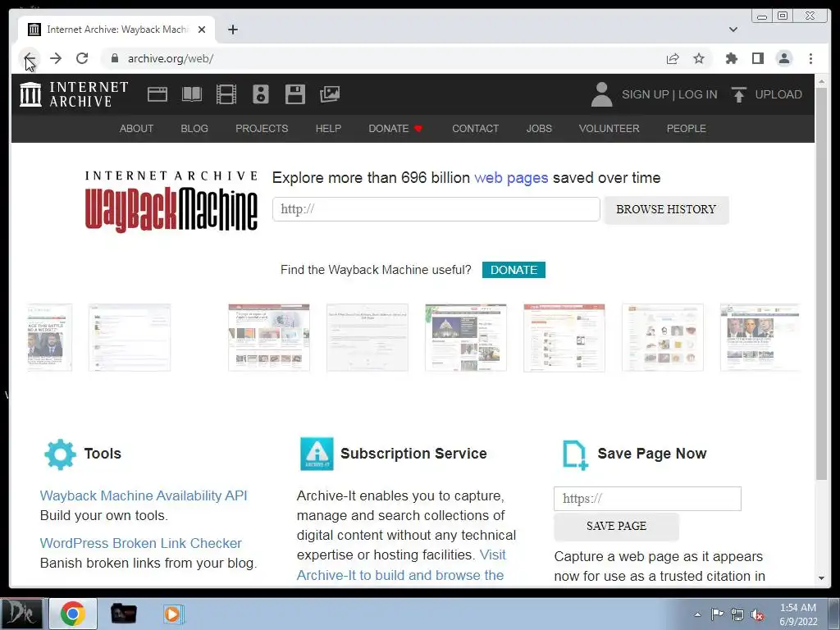Open the HELP menu item
This screenshot has width=840, height=630.
coord(328,129)
